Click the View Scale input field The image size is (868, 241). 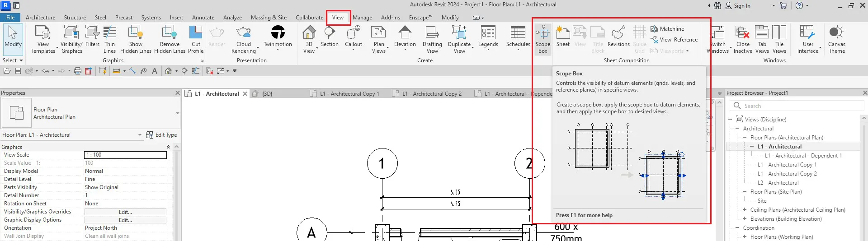click(x=125, y=155)
